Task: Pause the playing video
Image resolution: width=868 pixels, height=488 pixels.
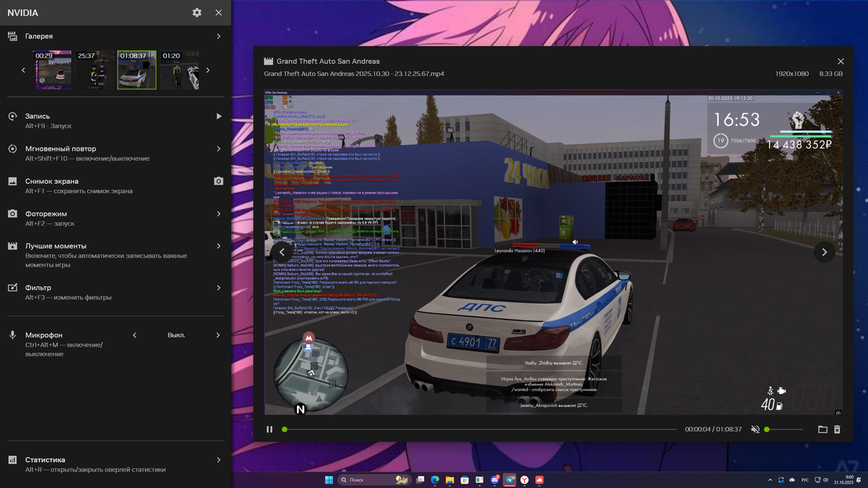Action: 269,429
